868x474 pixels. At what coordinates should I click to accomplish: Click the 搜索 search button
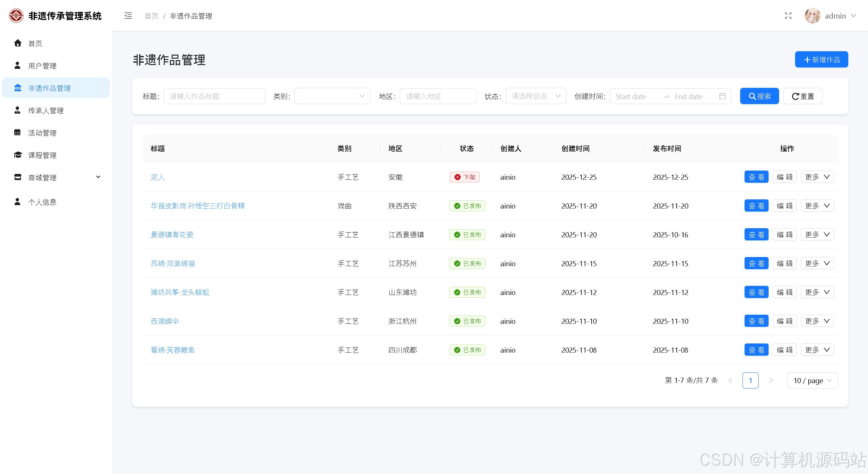(x=759, y=96)
